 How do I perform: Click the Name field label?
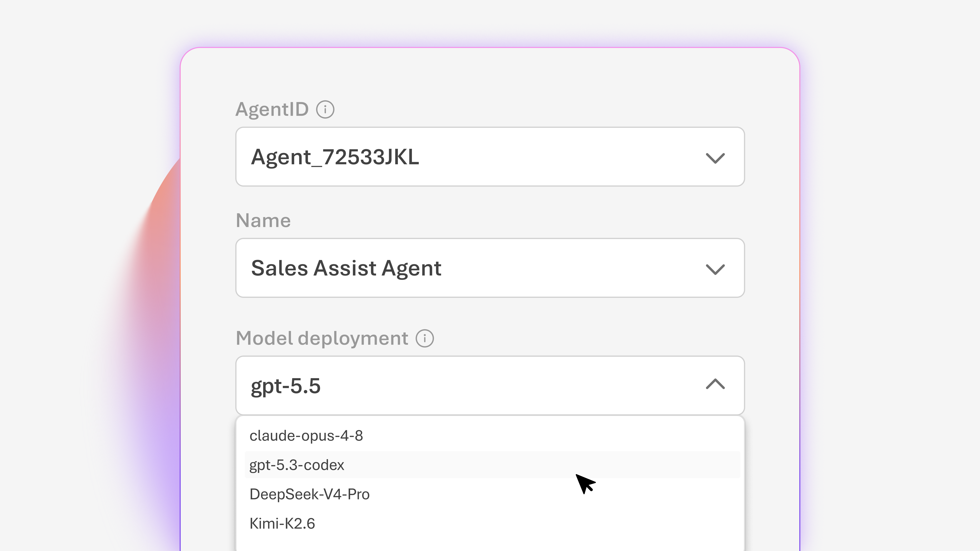pos(263,221)
